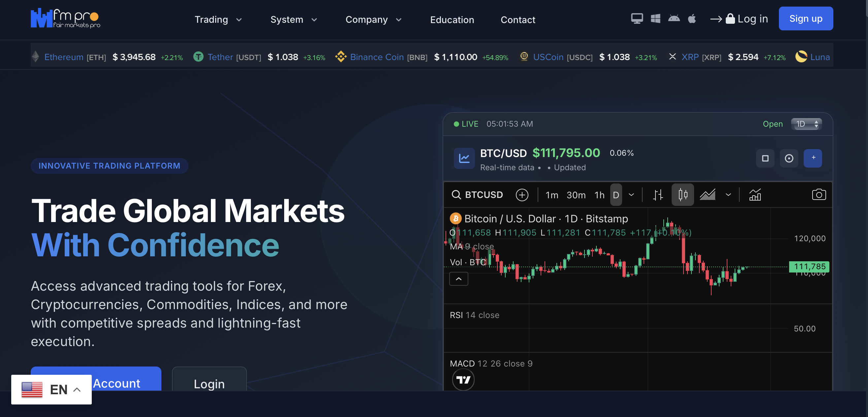Screen dimensions: 868x417
Task: Open the indicators icon in chart toolbar
Action: [755, 195]
